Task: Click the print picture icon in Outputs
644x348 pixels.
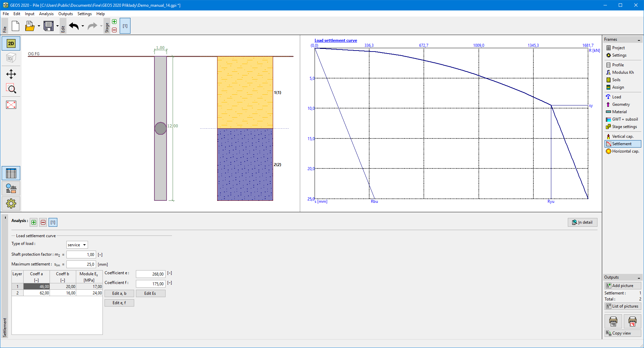Action: 613,321
